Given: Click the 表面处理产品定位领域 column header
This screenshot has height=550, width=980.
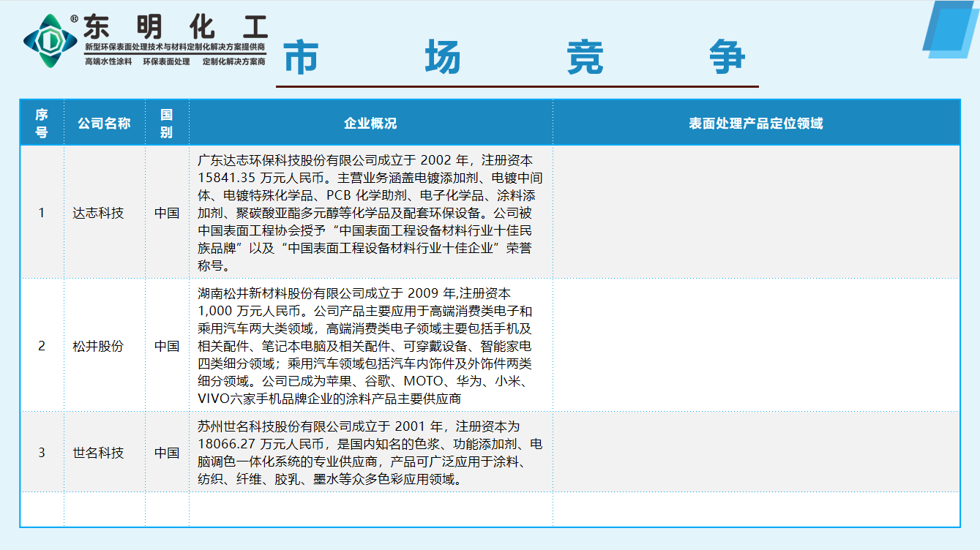Looking at the screenshot, I should tap(756, 123).
